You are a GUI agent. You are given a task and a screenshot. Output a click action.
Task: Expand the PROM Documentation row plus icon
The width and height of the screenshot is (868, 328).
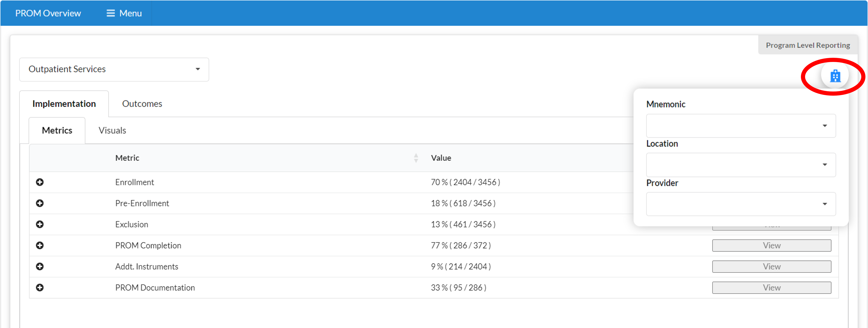40,288
